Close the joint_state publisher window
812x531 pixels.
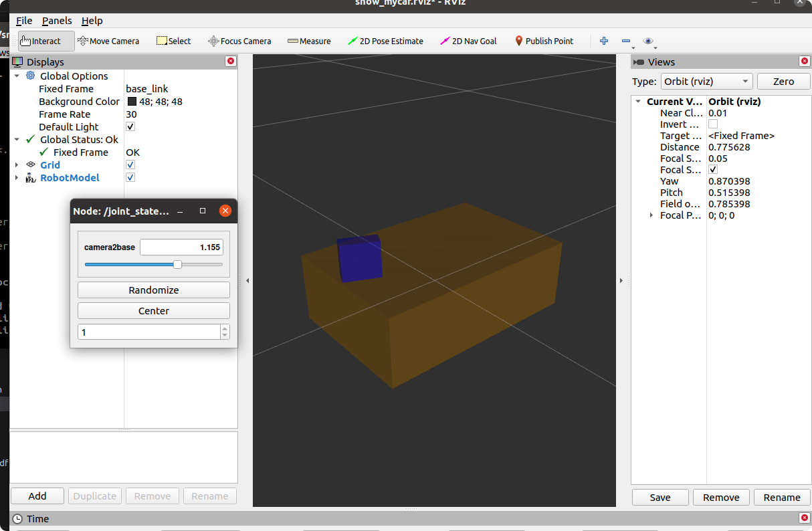pyautogui.click(x=225, y=211)
